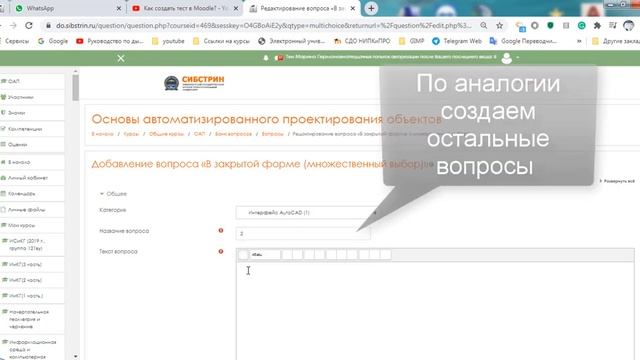
Task: Open the Google Переводчик bookmark
Action: 524,41
